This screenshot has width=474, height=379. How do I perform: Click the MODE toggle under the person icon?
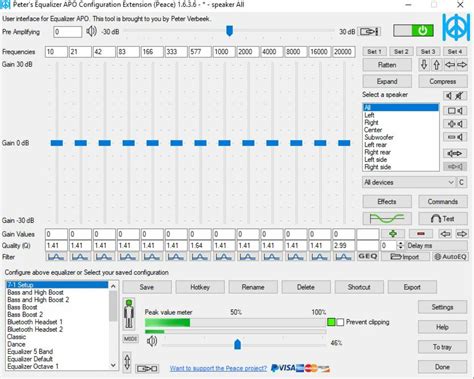pos(130,339)
